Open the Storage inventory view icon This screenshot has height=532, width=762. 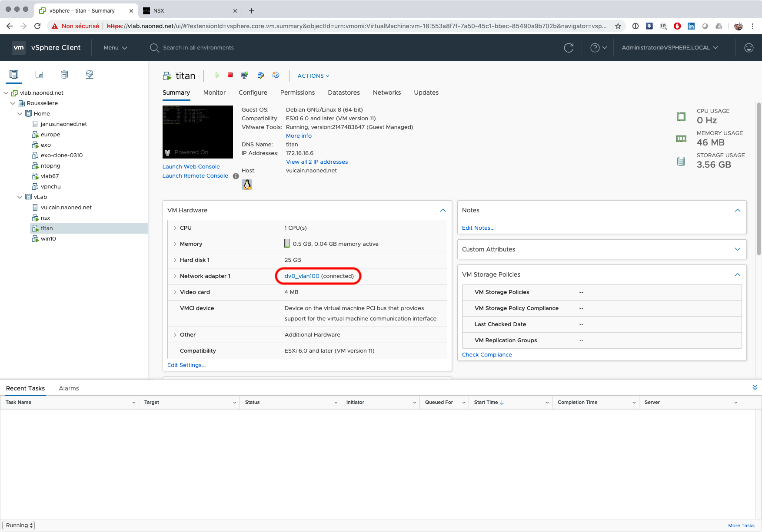[64, 74]
